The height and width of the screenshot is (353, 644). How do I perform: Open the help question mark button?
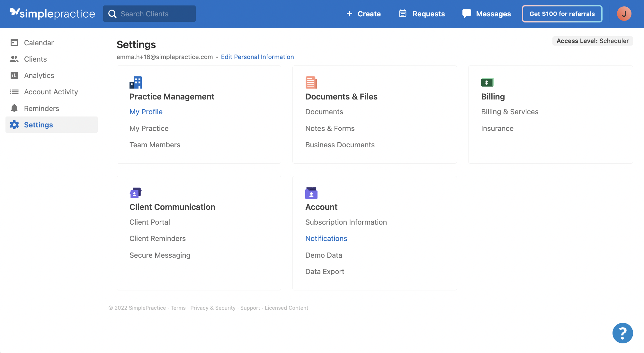(622, 333)
